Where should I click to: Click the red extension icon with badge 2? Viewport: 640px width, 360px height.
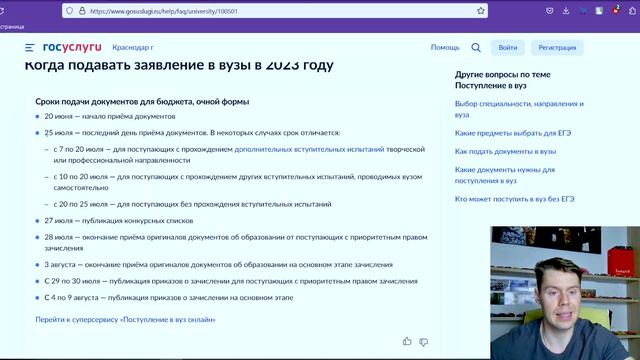[616, 10]
